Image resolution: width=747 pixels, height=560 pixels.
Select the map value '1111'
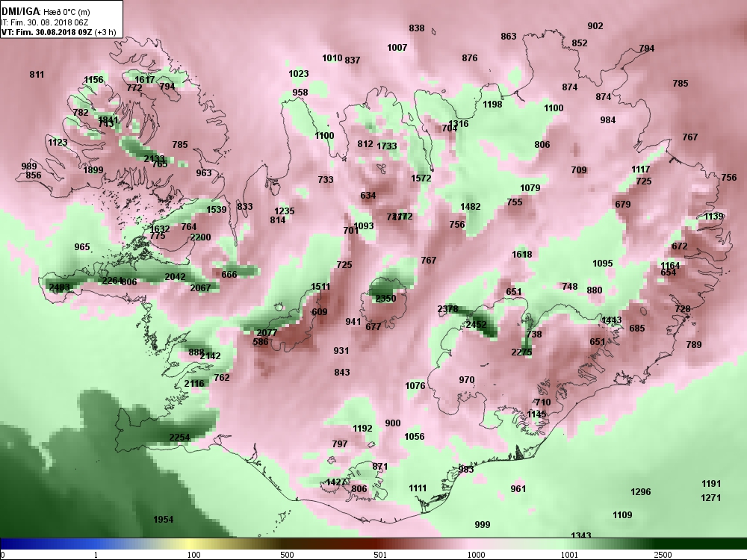pos(418,488)
